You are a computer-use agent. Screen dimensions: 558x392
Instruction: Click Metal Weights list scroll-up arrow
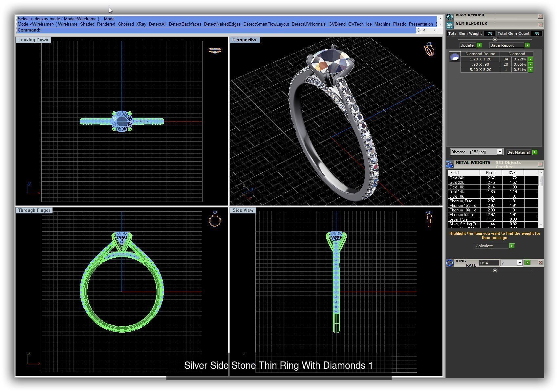pyautogui.click(x=541, y=173)
